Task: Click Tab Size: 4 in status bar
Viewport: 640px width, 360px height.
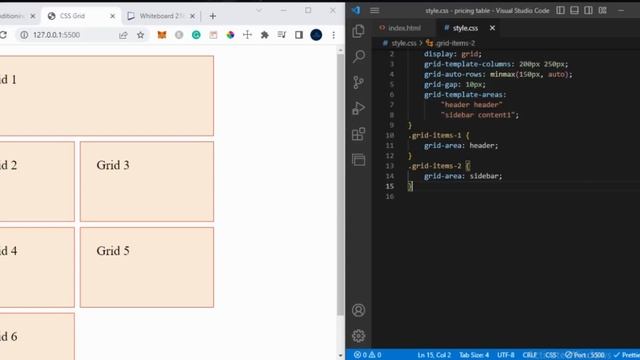Action: point(474,355)
